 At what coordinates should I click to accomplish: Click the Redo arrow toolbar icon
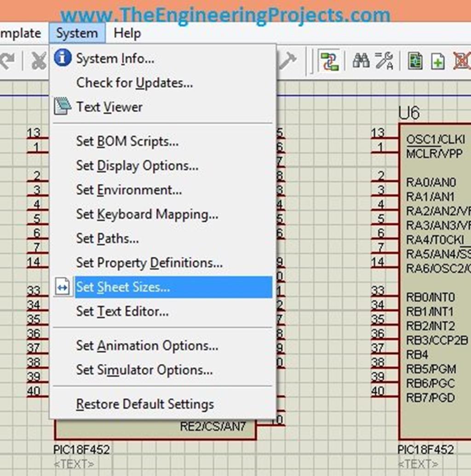[7, 60]
